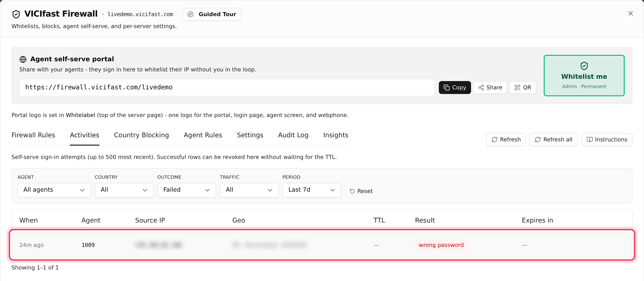The image size is (644, 281).
Task: Click the 'When' column header
Action: point(29,220)
